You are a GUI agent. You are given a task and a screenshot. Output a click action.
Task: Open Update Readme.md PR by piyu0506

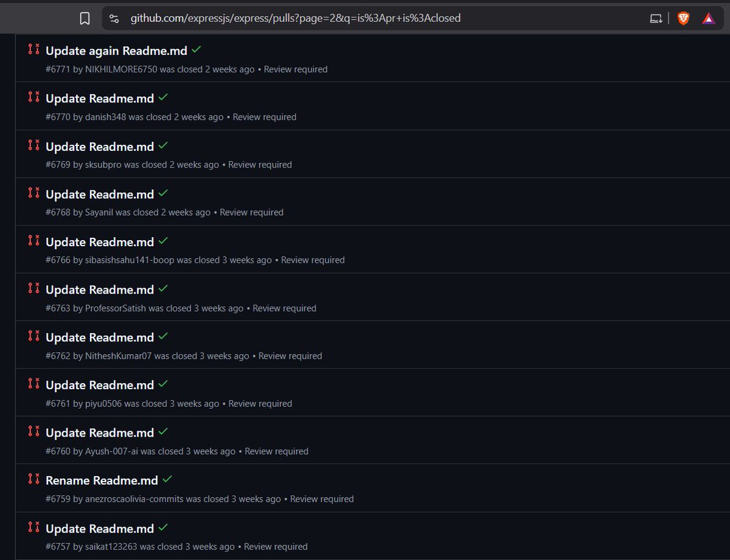click(x=100, y=385)
